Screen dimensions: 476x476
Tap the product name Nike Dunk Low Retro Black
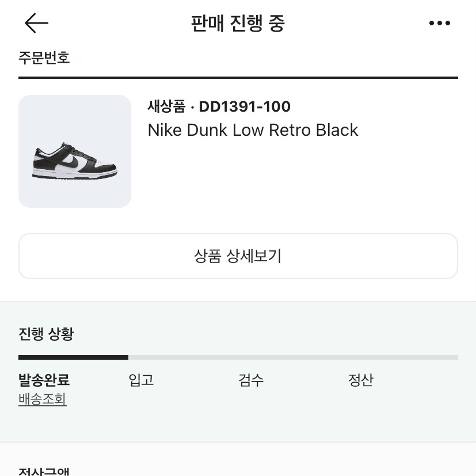pos(253,130)
